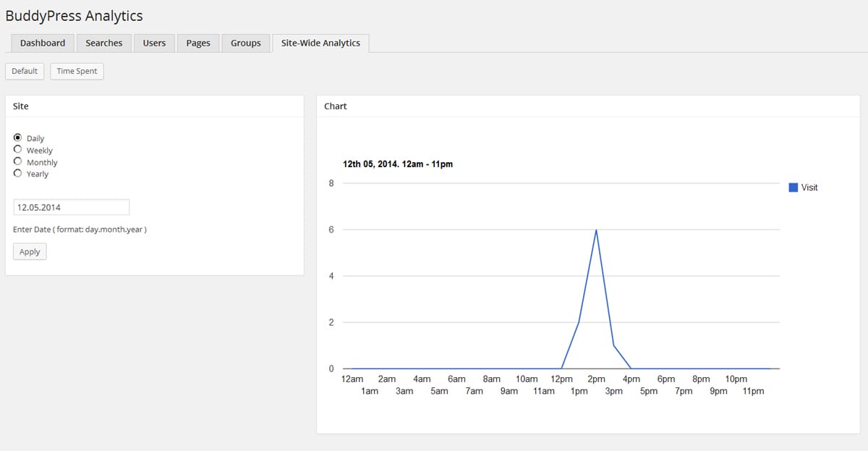Viewport: 868px width, 451px height.
Task: Click the Visit legend label
Action: point(809,187)
